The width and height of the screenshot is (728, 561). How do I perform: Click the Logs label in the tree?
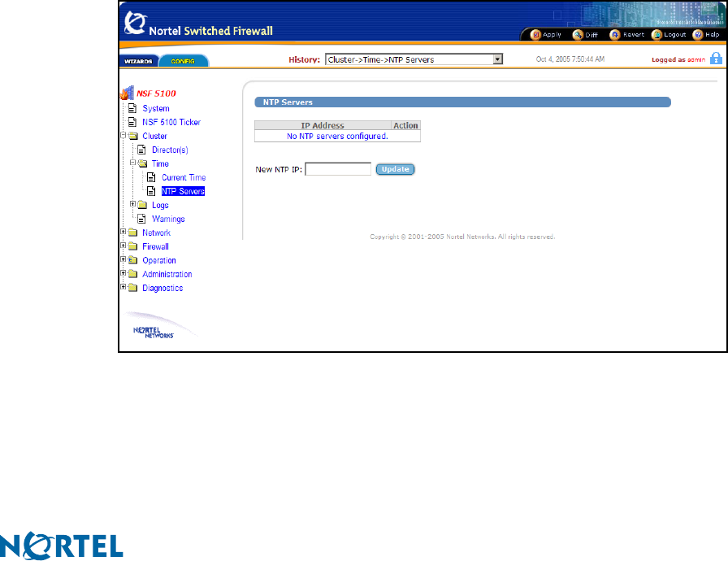[x=160, y=205]
